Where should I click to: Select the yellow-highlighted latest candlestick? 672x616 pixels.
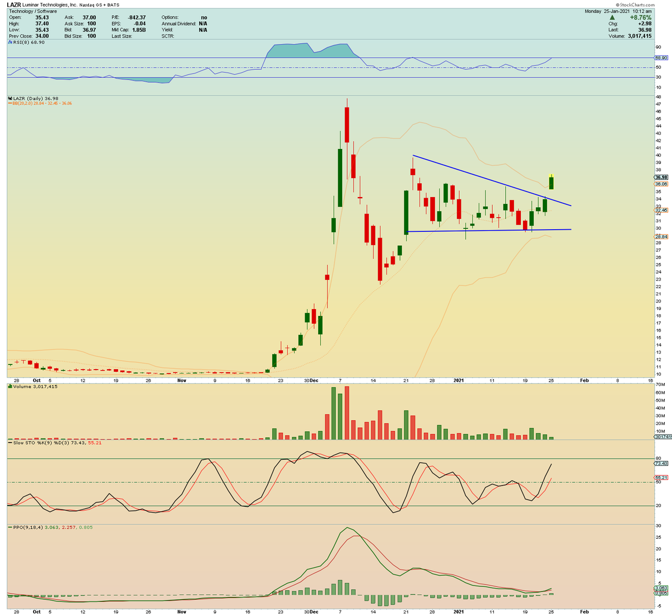[552, 180]
